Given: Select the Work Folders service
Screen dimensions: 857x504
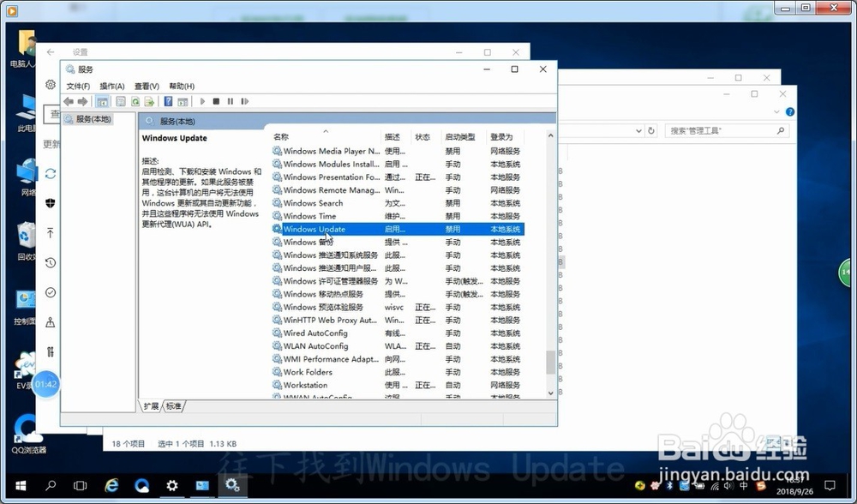Looking at the screenshot, I should 398,372.
